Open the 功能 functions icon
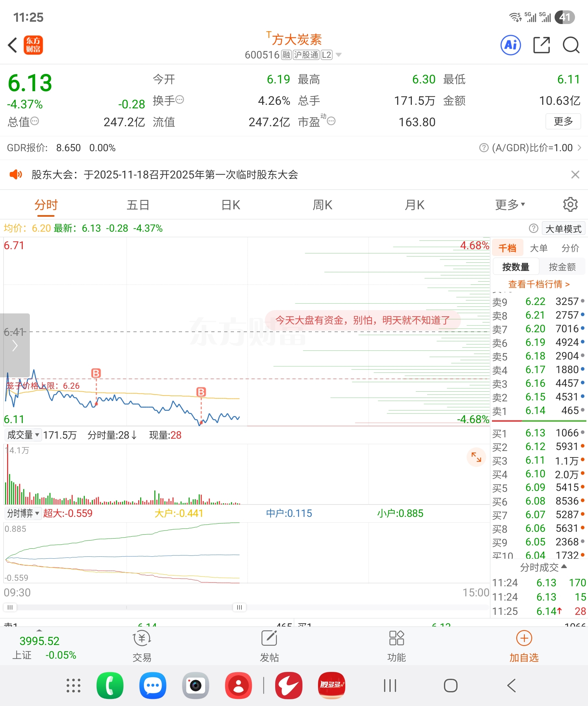 pyautogui.click(x=396, y=647)
